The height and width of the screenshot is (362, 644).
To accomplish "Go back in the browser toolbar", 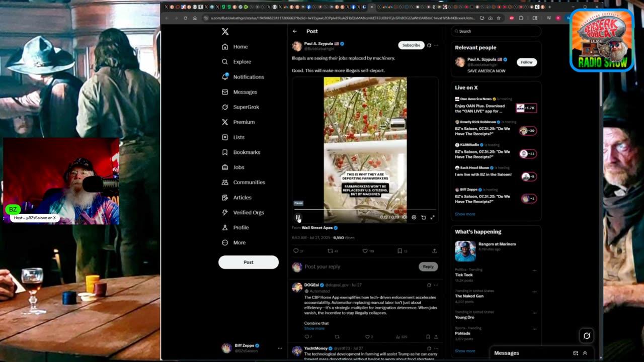I will tap(167, 18).
